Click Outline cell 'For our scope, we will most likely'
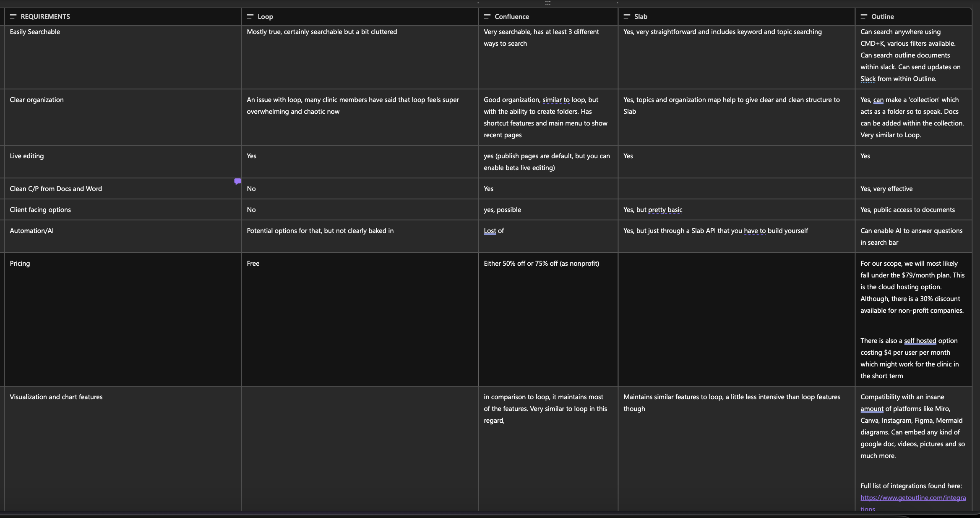Screen dimensions: 980x518 pyautogui.click(x=914, y=319)
